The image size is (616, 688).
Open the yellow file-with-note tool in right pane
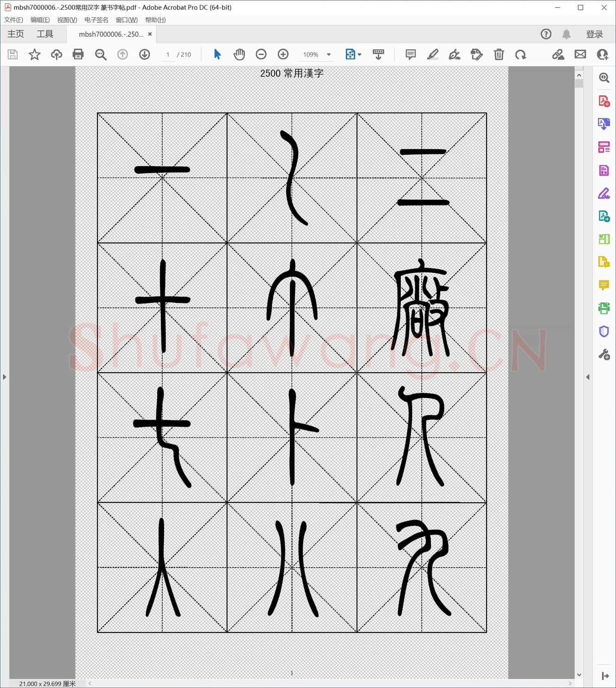604,262
